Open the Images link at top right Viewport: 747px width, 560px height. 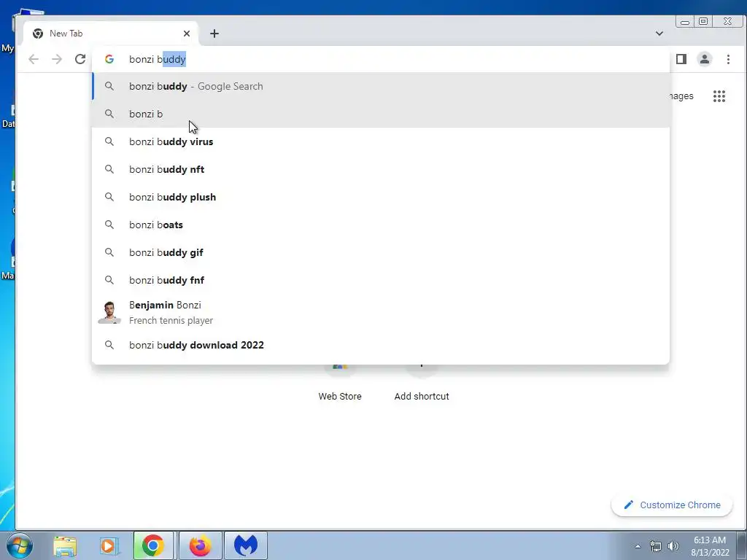pyautogui.click(x=681, y=96)
